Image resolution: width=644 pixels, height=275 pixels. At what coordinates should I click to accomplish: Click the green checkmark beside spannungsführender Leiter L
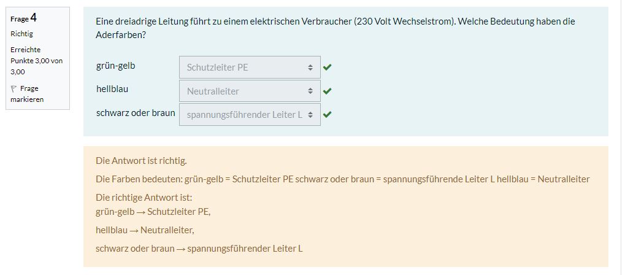[x=327, y=115]
